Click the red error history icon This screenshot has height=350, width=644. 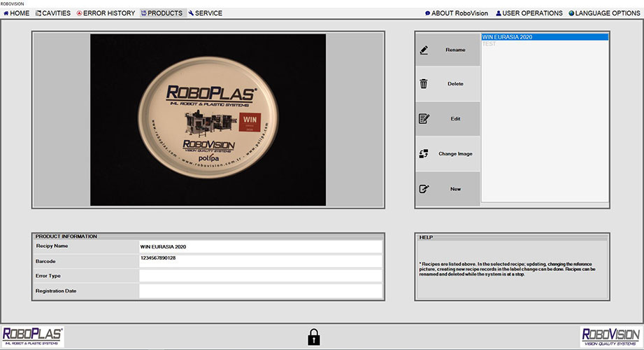pyautogui.click(x=79, y=13)
